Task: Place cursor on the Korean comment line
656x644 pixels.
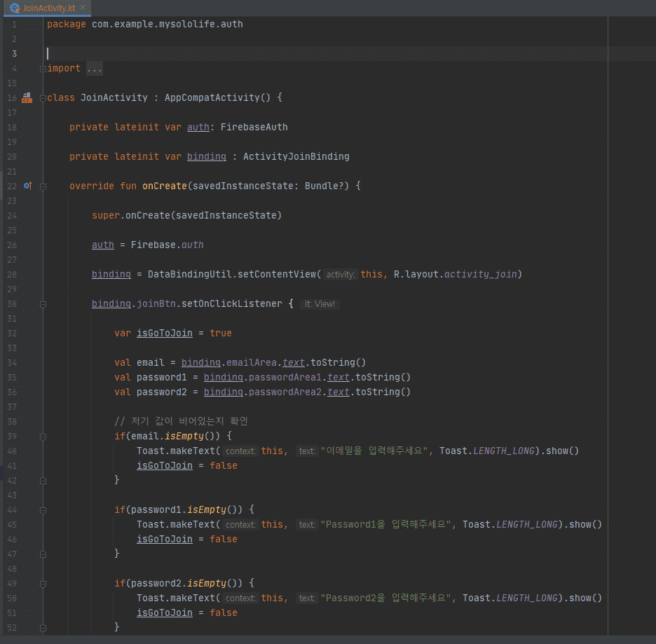Action: (x=181, y=422)
